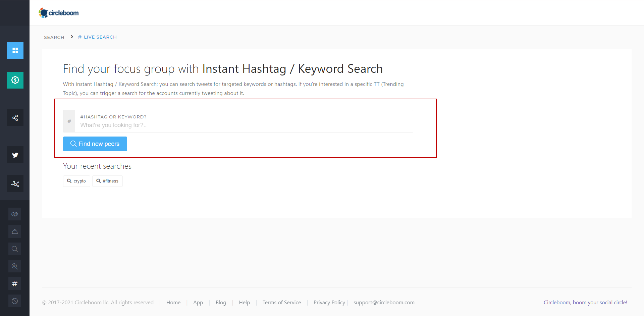The width and height of the screenshot is (644, 316).
Task: Click the support@circleboom.com email link
Action: point(384,302)
